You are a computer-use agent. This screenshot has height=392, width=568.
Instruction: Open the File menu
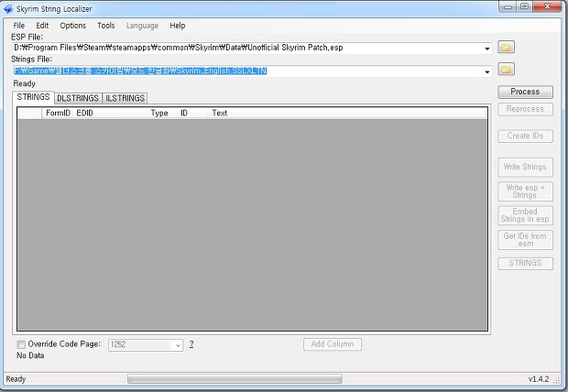point(19,26)
